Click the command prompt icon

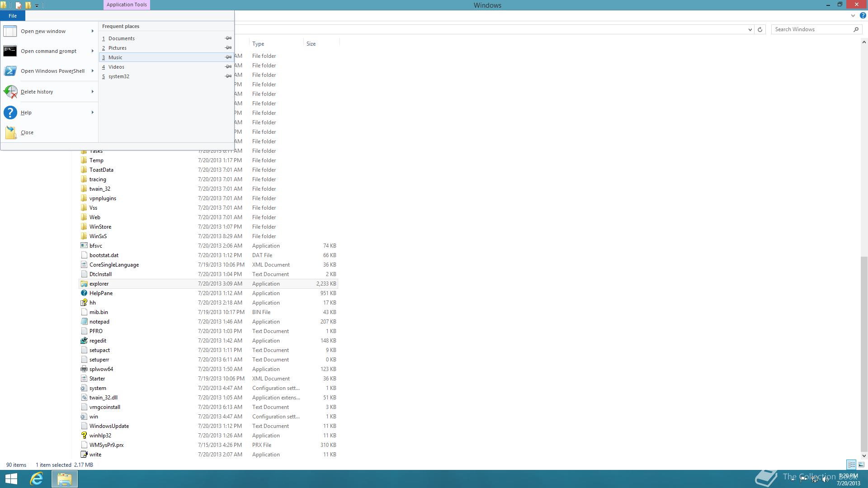click(x=10, y=51)
